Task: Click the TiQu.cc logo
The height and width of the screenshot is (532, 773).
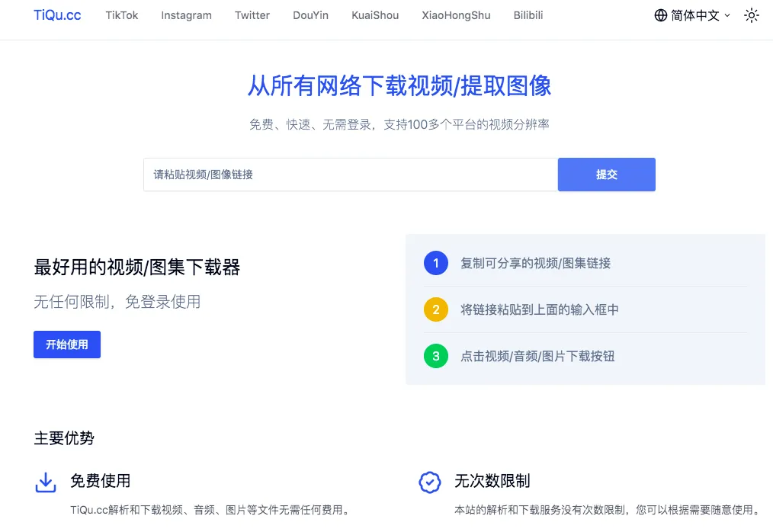Action: (x=57, y=15)
